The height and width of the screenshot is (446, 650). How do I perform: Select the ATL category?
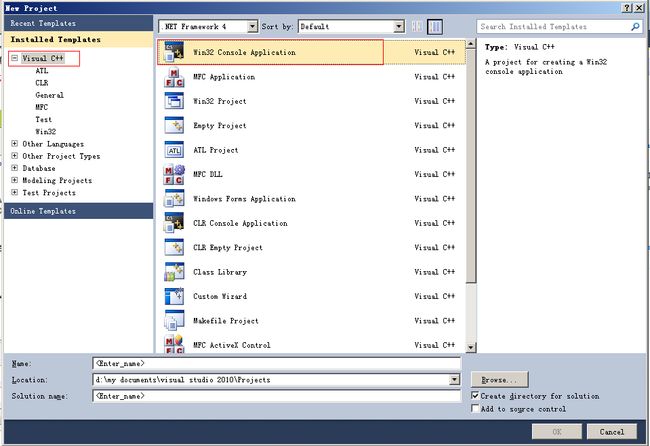41,71
